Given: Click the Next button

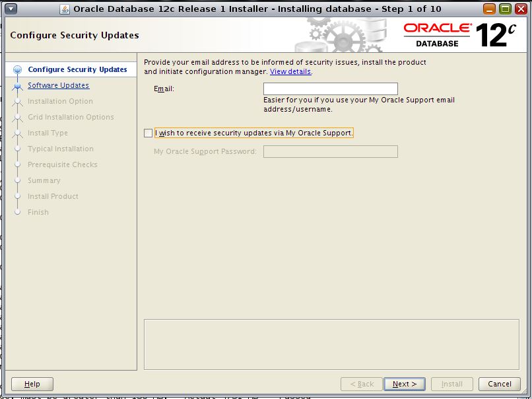Looking at the screenshot, I should point(405,384).
